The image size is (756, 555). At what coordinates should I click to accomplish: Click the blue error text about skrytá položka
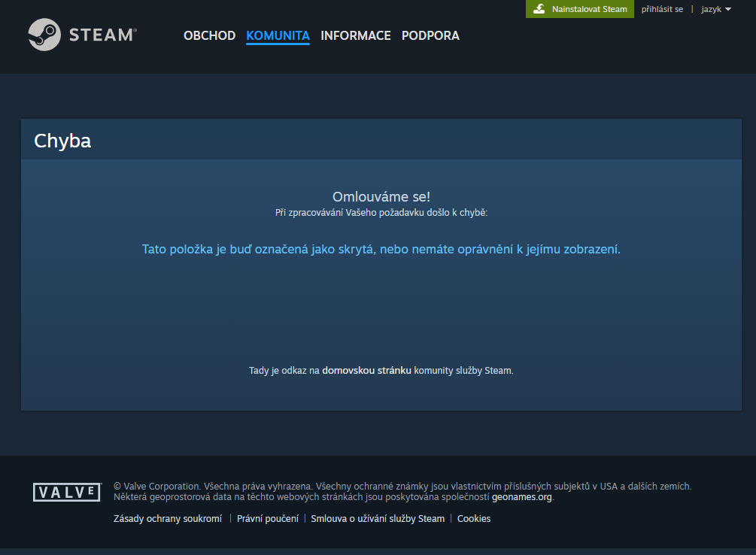coord(381,249)
